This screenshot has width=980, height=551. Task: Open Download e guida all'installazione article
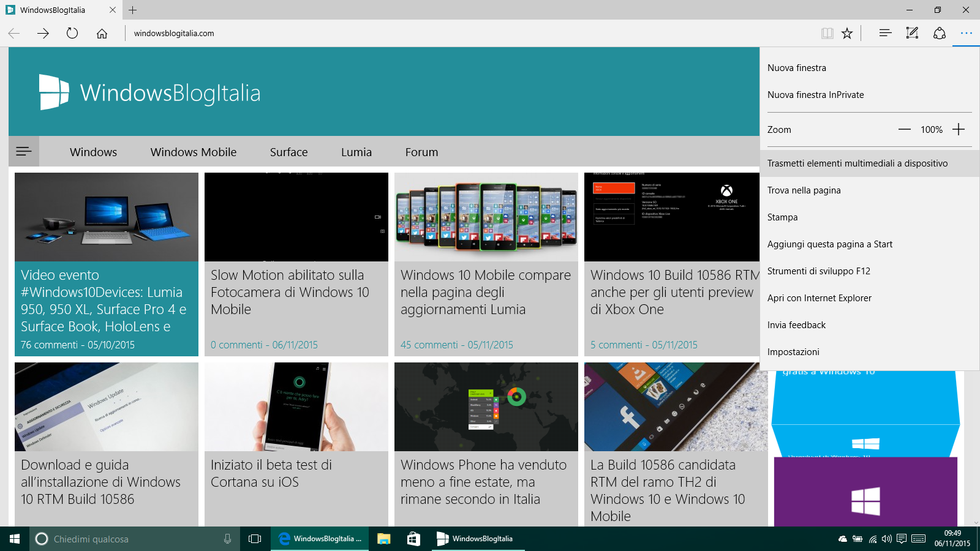coord(101,482)
